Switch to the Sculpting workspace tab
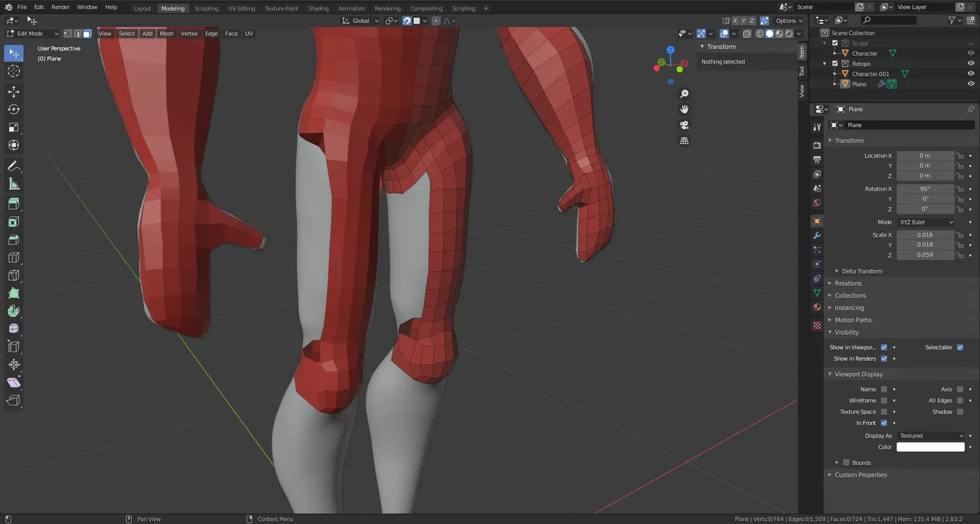980x524 pixels. (x=206, y=8)
